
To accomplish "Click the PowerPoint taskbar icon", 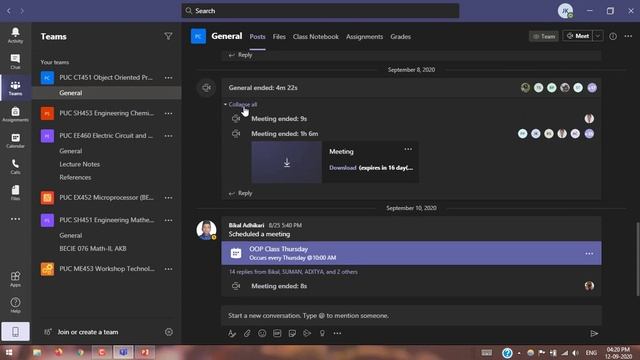I will tap(145, 352).
